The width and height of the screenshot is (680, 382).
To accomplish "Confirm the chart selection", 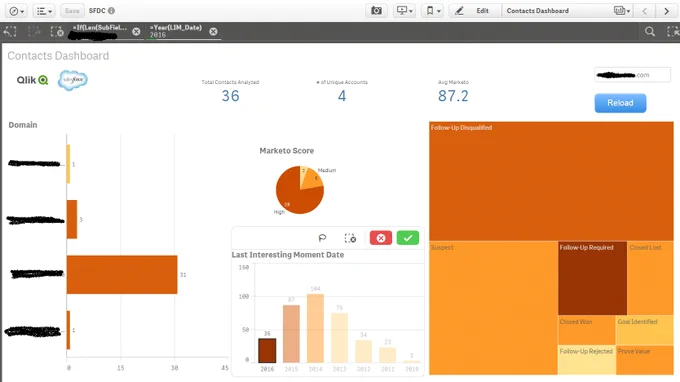I will (x=408, y=238).
